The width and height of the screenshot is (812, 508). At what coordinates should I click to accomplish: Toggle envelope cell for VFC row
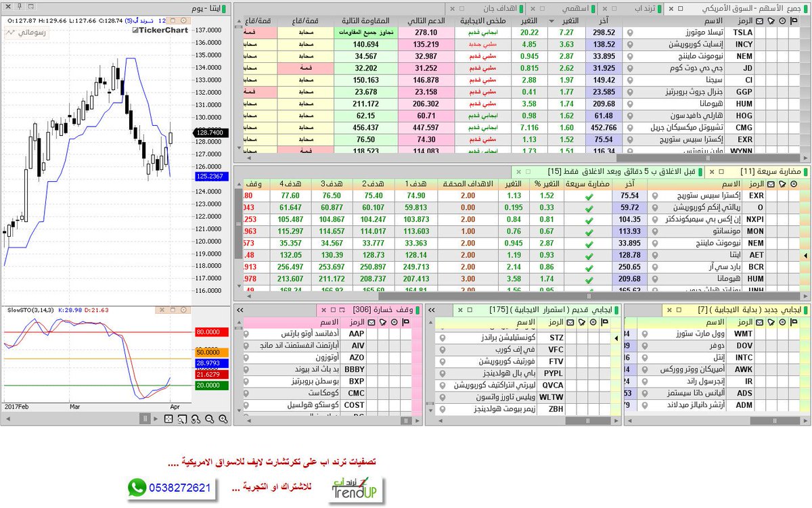pyautogui.click(x=570, y=350)
